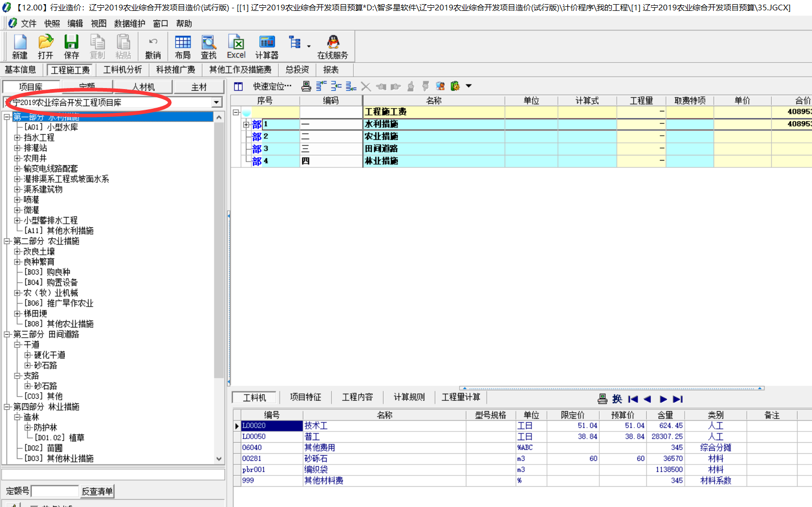Click the gray hand-pointing-left icon
This screenshot has height=507, width=812.
pos(381,86)
